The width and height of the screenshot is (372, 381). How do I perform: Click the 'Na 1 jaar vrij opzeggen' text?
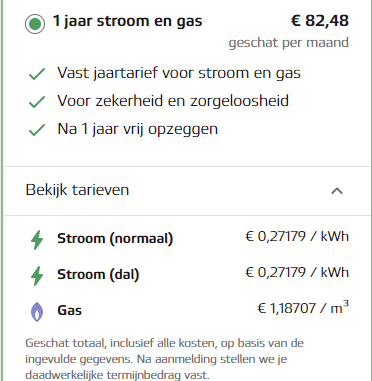(138, 129)
